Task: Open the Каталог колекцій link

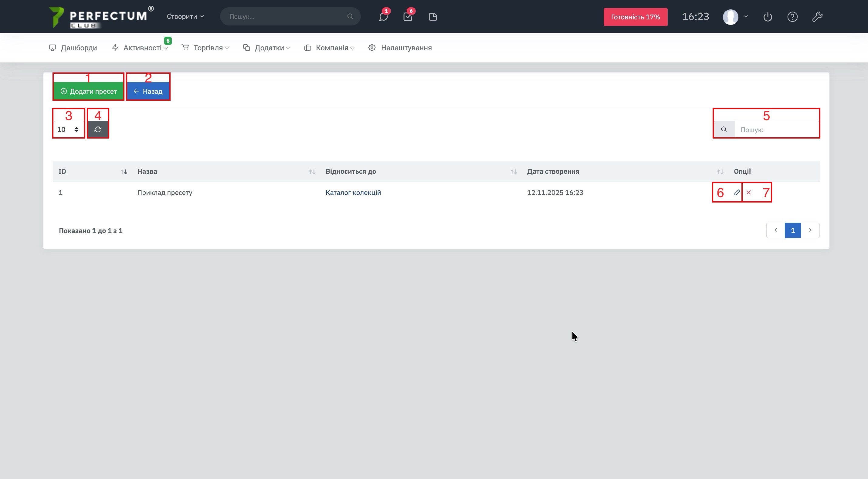Action: click(353, 193)
